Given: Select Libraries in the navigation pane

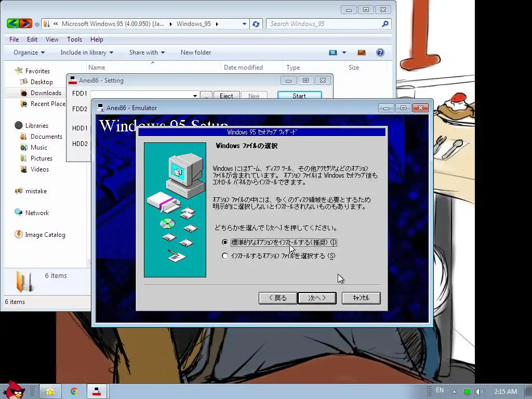Looking at the screenshot, I should [x=36, y=125].
